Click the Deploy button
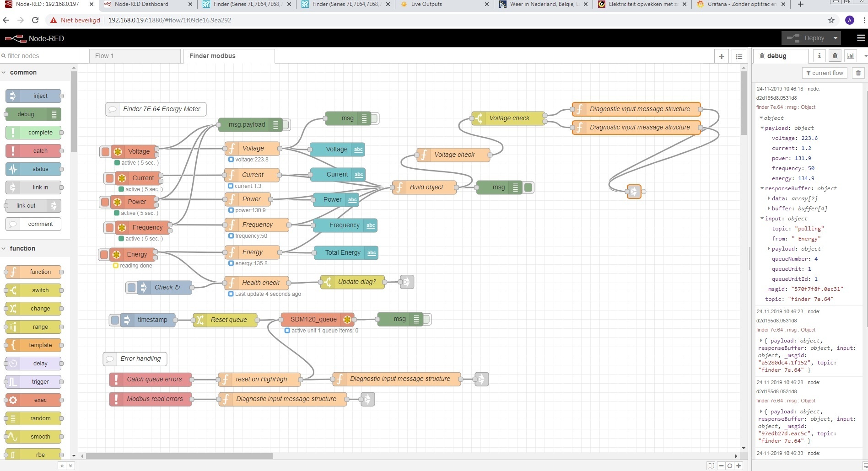Image resolution: width=868 pixels, height=471 pixels. click(x=806, y=38)
